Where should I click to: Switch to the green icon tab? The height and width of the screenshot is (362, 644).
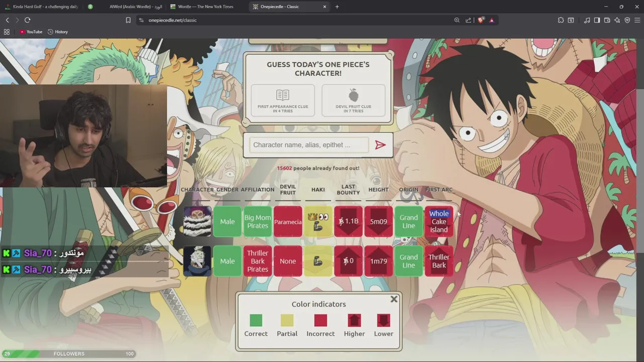[91, 7]
